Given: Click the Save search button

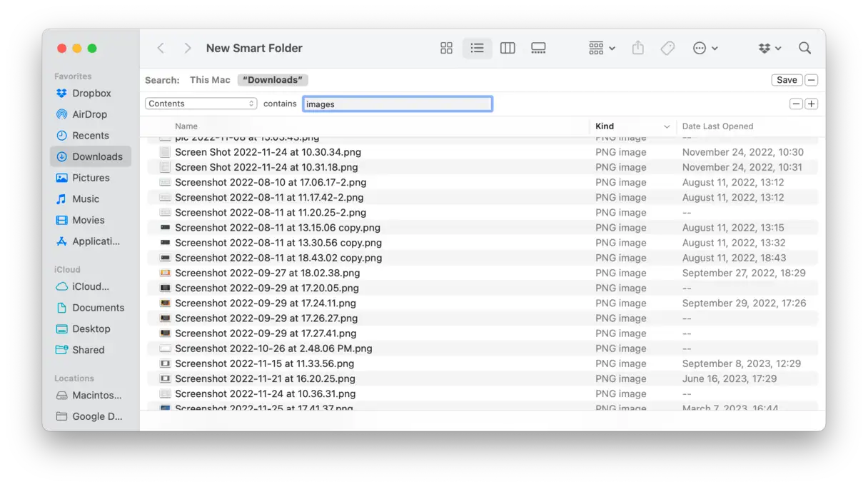Looking at the screenshot, I should pyautogui.click(x=787, y=80).
